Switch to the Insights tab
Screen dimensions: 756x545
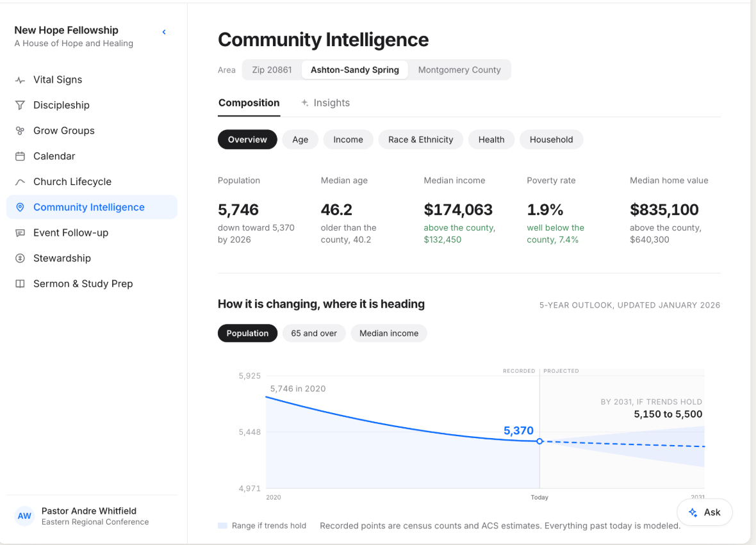(325, 102)
